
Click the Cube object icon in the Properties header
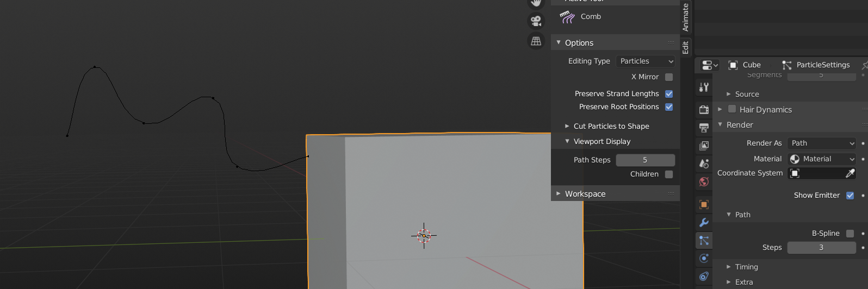point(733,65)
